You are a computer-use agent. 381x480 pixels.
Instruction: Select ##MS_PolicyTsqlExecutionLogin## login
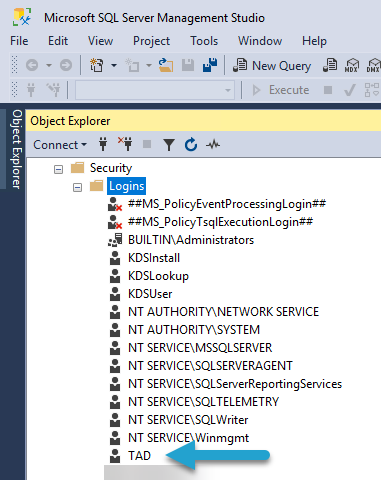coord(220,222)
